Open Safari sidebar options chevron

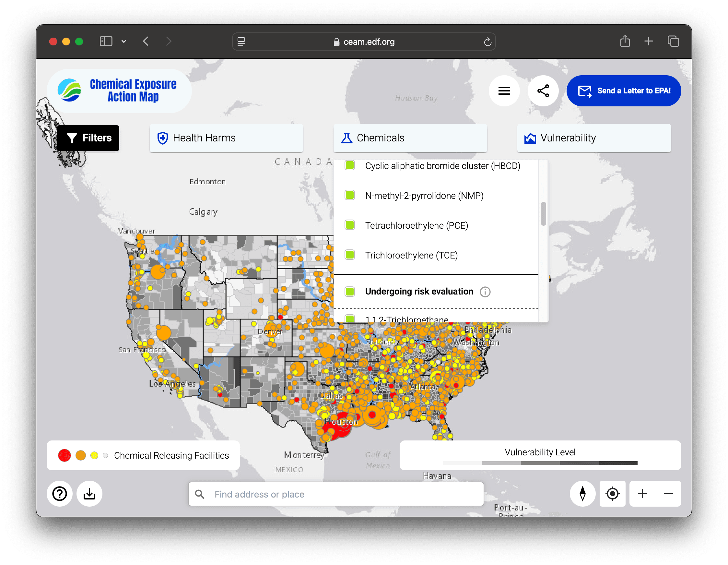(x=124, y=42)
